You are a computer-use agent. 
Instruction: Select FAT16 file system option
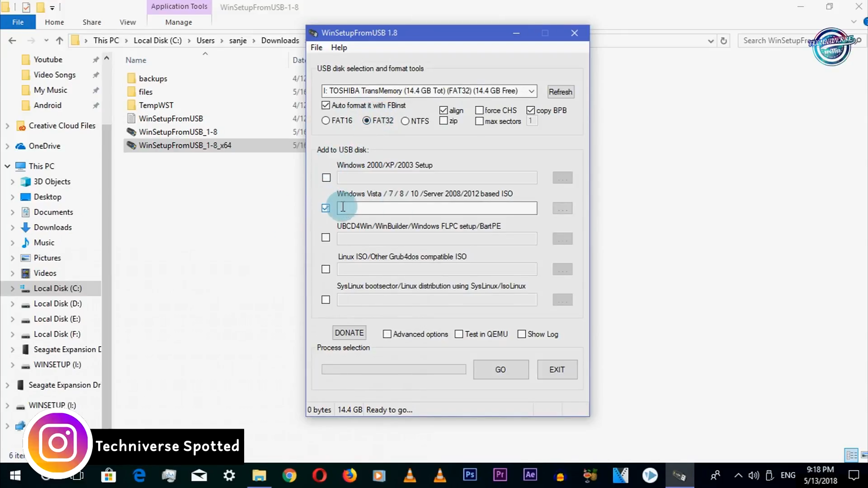coord(325,121)
